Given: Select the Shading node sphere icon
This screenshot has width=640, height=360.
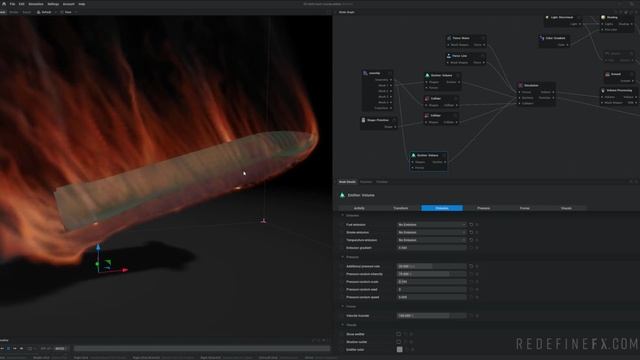Looking at the screenshot, I should point(603,17).
